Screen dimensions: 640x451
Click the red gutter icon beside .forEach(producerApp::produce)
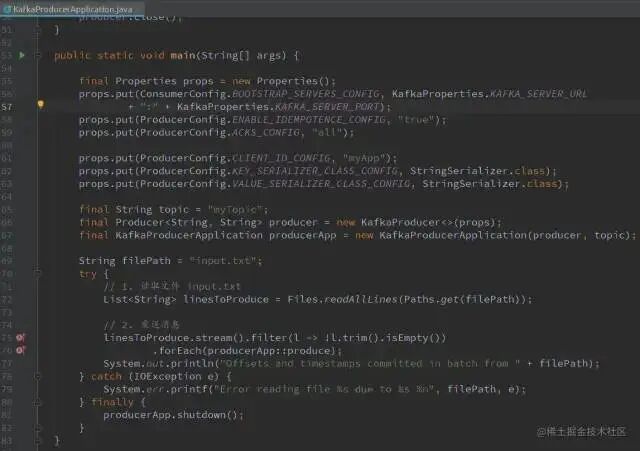[x=20, y=350]
